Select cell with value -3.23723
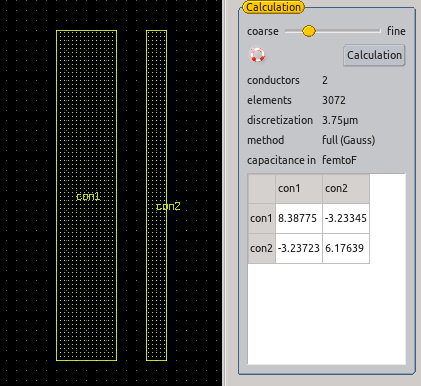The image size is (421, 386). point(299,248)
